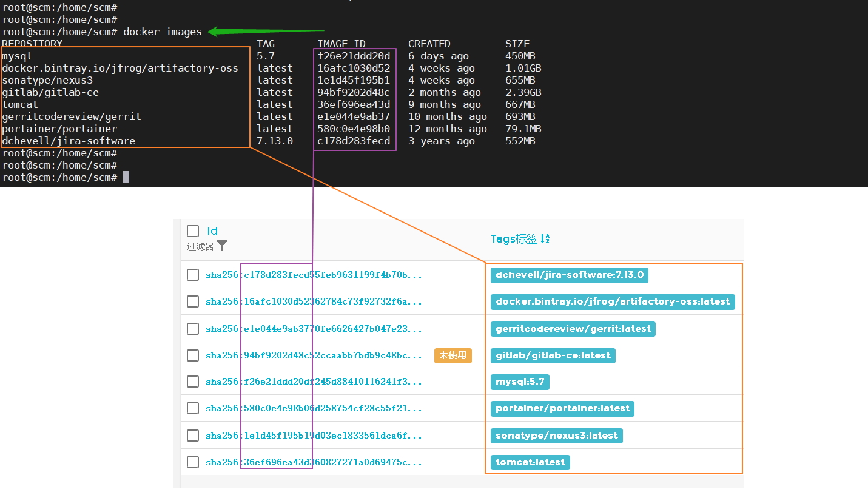Select checkbox for sha256:36ef696ea43d image
The height and width of the screenshot is (498, 868).
pos(193,462)
